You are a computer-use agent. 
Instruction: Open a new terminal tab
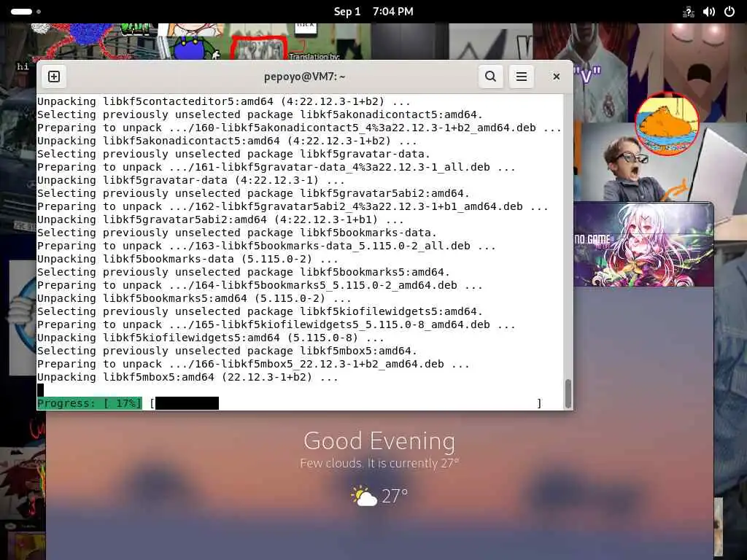(x=54, y=77)
